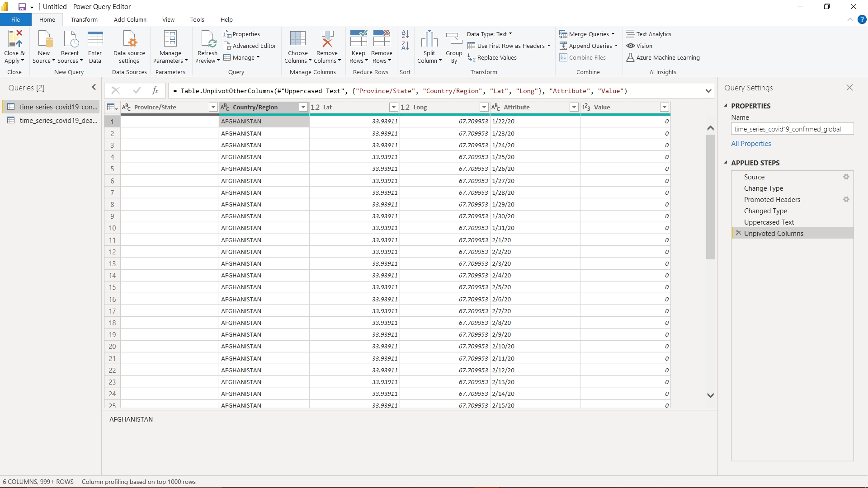This screenshot has width=868, height=488.
Task: Collapse the Queries pane
Action: click(94, 87)
